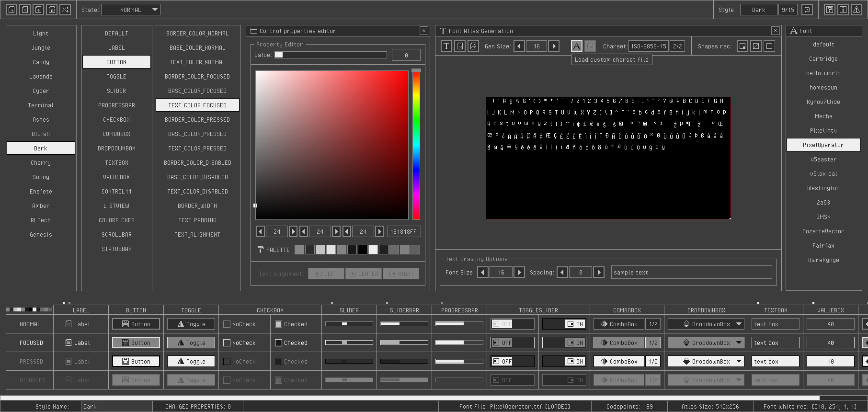
Task: Click the warning triangle icon in toolbar
Action: tap(857, 10)
